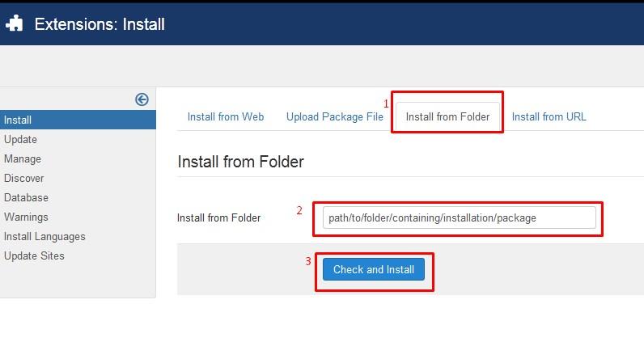View Warnings from the sidebar

coord(26,217)
